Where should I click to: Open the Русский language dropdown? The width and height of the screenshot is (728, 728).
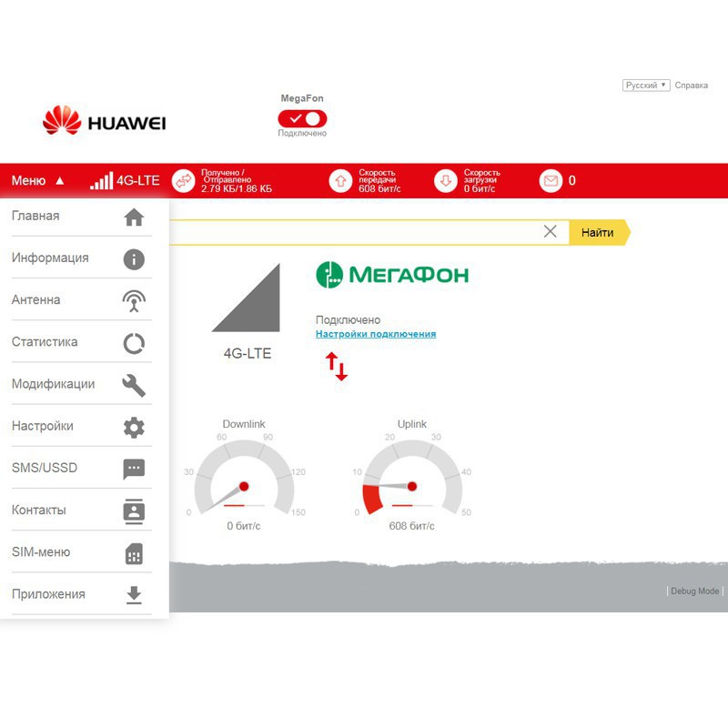pos(646,86)
